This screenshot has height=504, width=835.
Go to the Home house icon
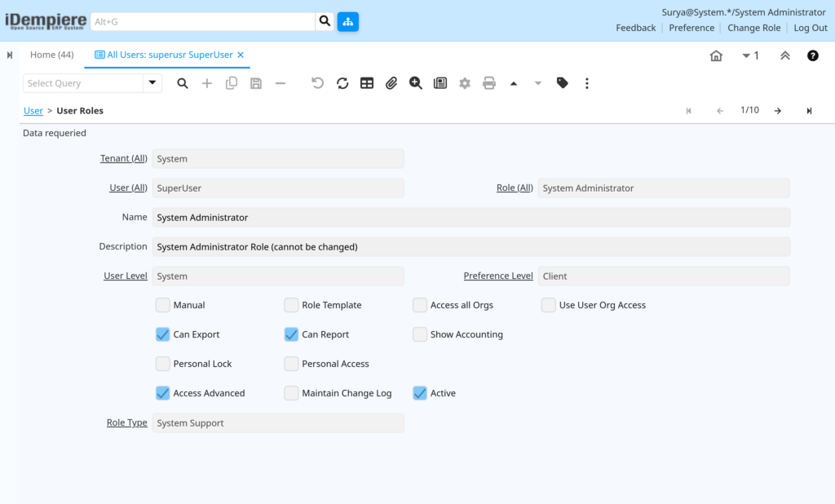tap(716, 55)
